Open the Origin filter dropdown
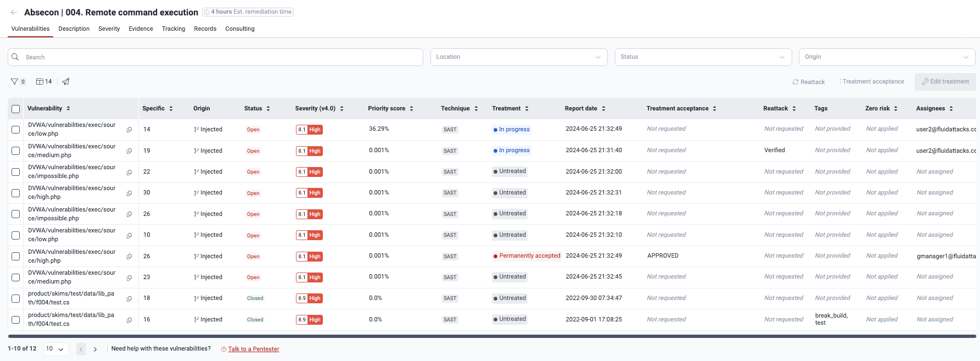The height and width of the screenshot is (361, 980). click(887, 57)
